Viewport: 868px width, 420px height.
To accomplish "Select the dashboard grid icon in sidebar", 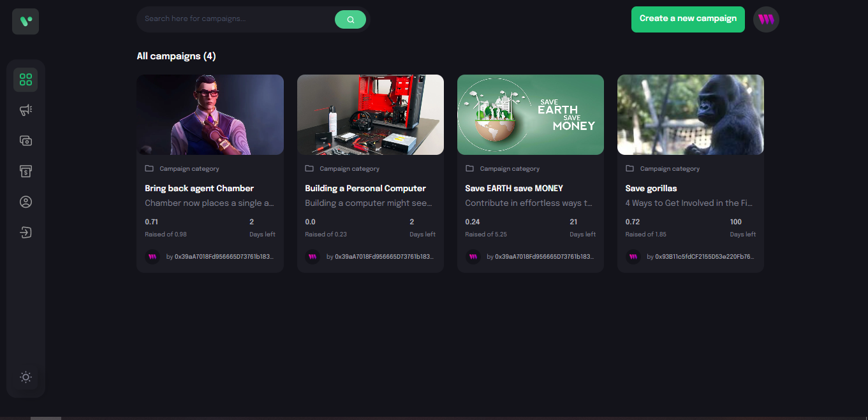I will pos(26,79).
